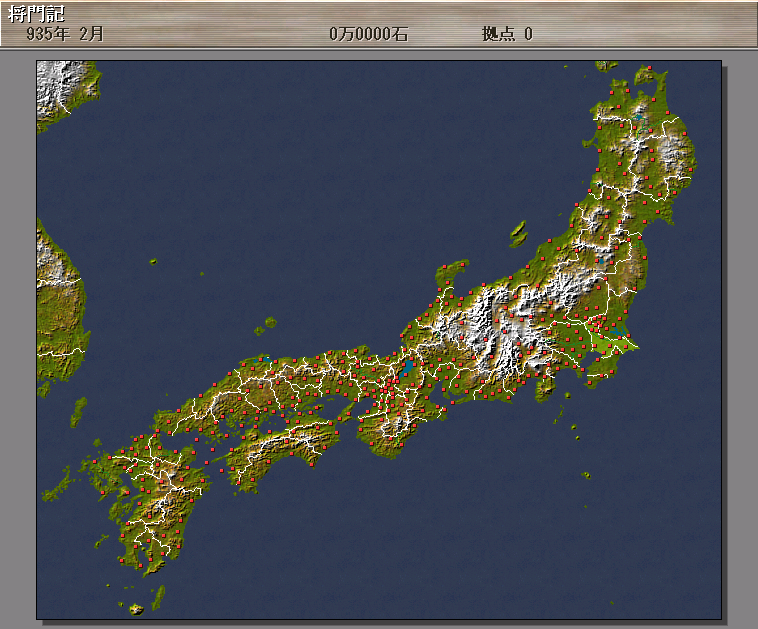Select red dot at Boso peninsula's southern tip

tap(590, 383)
